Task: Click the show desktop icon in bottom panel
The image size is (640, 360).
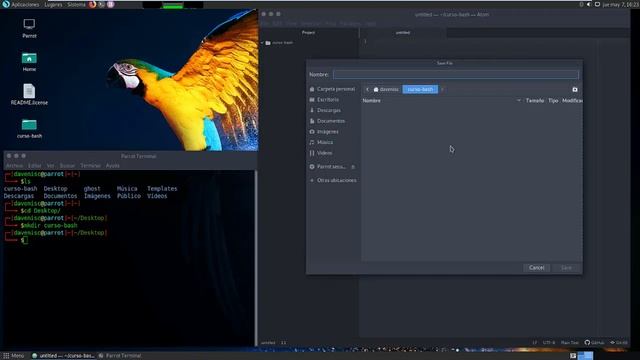Action: [x=573, y=356]
